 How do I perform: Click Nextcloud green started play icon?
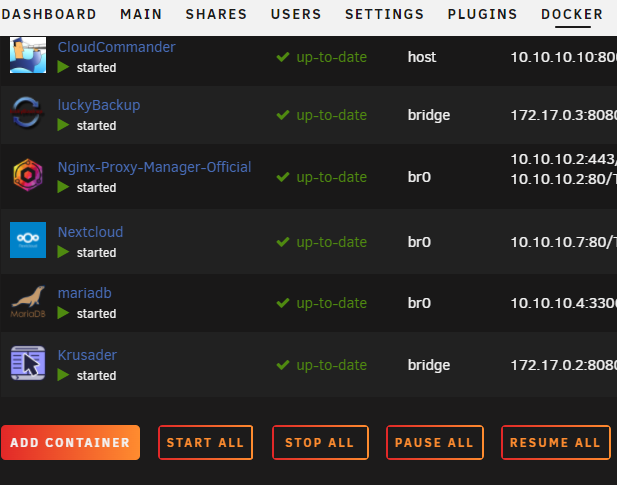click(63, 252)
